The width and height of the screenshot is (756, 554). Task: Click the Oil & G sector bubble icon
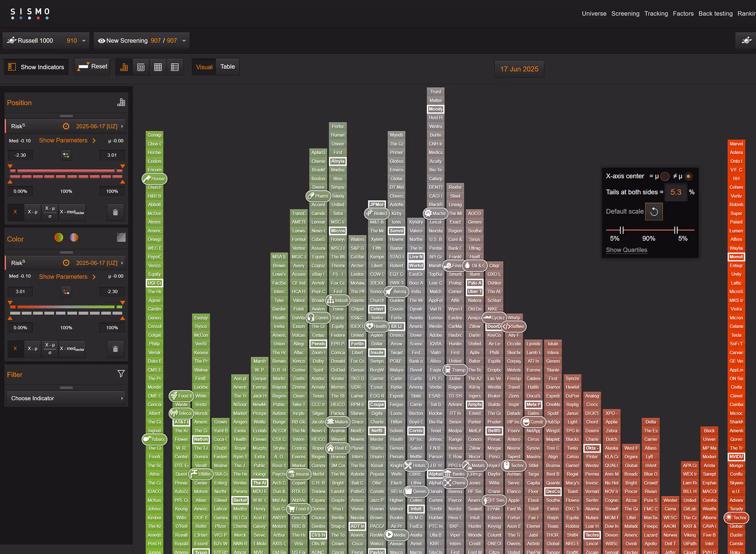pyautogui.click(x=475, y=265)
